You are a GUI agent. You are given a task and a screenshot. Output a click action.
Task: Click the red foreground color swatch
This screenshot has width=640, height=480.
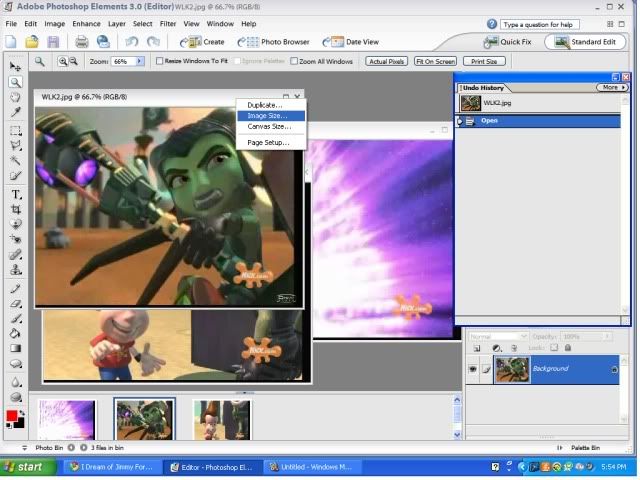click(x=12, y=414)
